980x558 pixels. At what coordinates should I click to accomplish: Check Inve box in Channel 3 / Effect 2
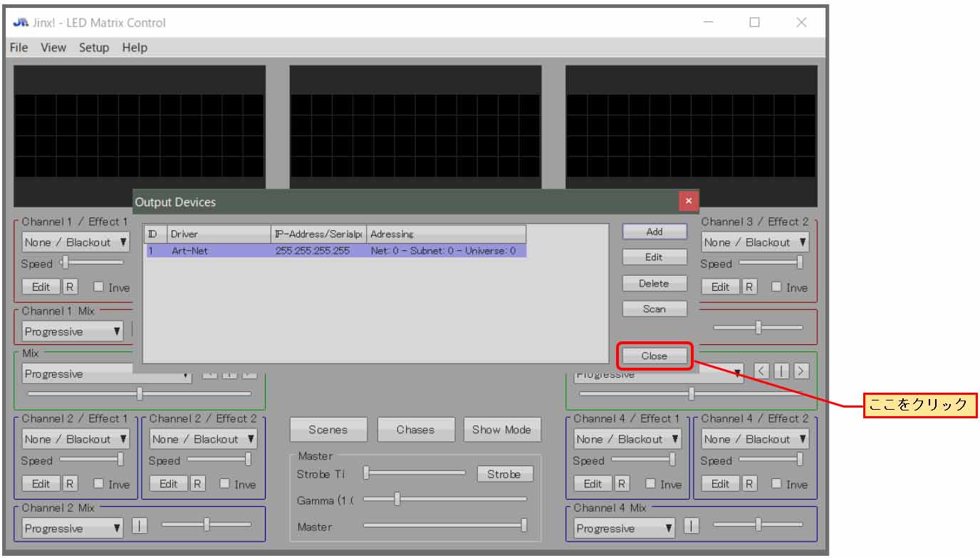[x=778, y=287]
